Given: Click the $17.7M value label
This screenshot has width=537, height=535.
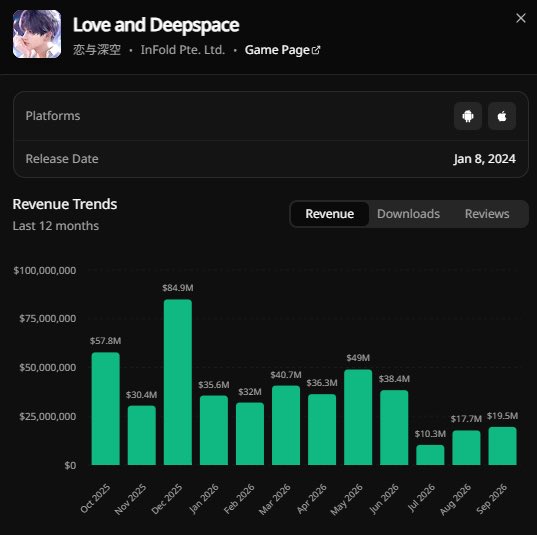Looking at the screenshot, I should click(x=466, y=419).
